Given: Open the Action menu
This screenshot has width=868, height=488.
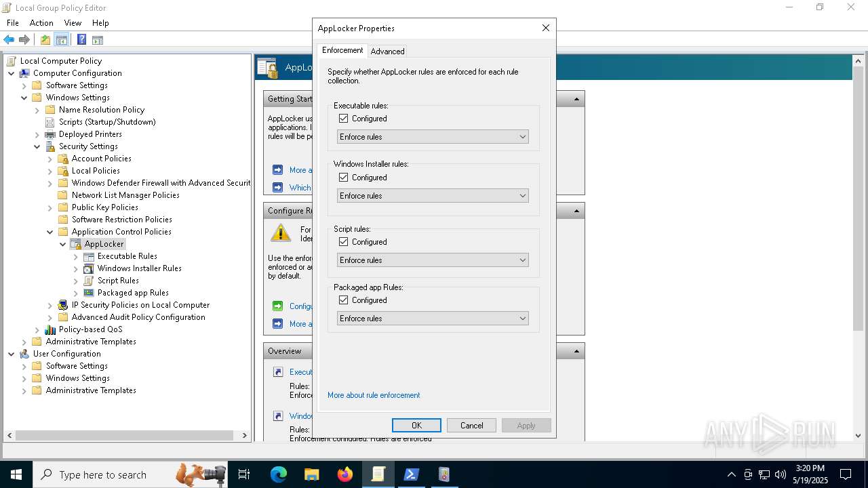Looking at the screenshot, I should (41, 22).
